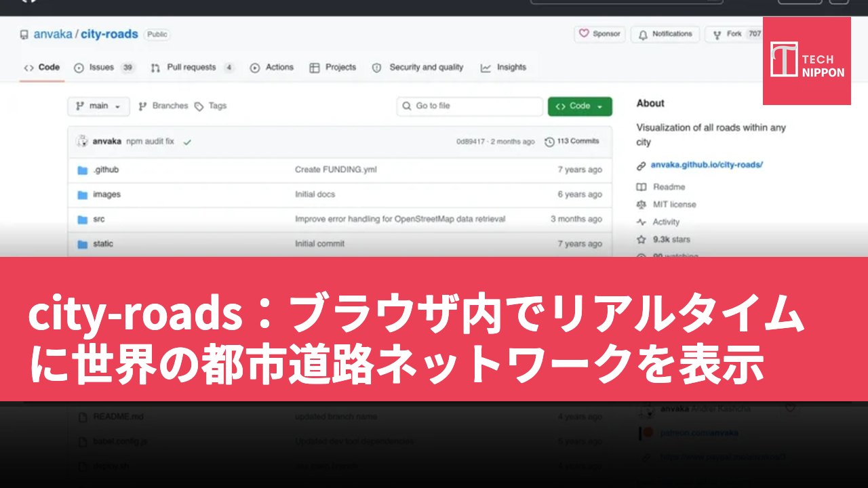Open the Issues tab

(x=104, y=68)
